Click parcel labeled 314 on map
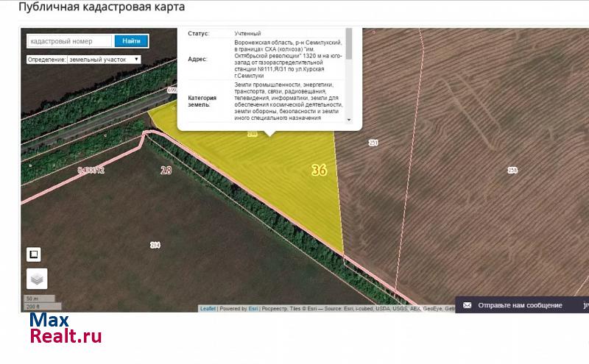 [155, 245]
